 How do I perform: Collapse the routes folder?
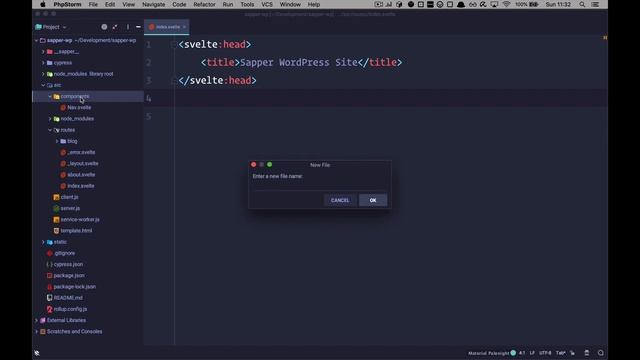(x=50, y=130)
